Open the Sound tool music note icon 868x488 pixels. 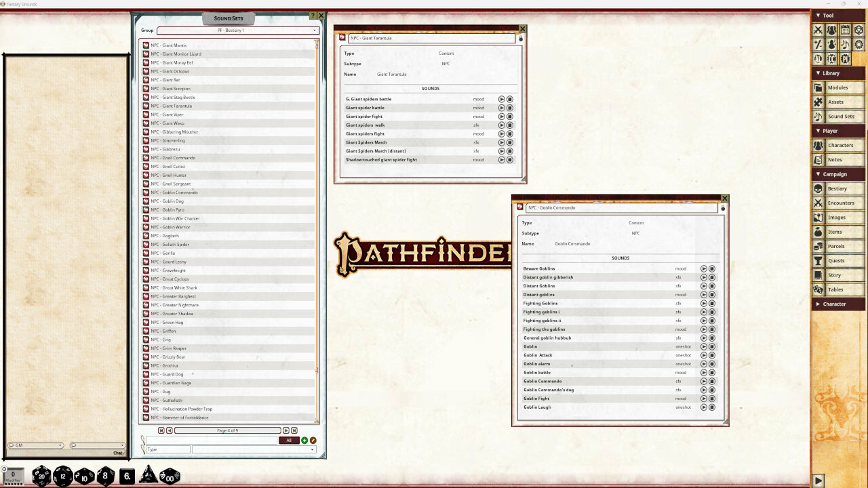[x=845, y=44]
